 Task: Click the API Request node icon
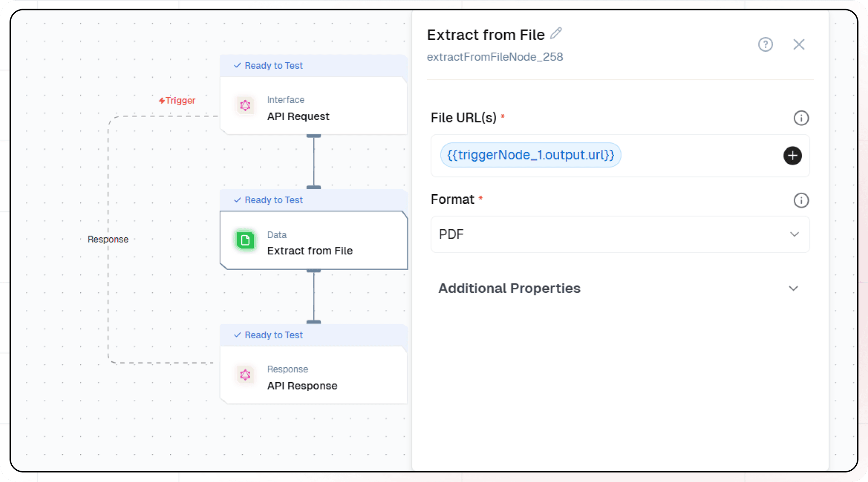[245, 106]
